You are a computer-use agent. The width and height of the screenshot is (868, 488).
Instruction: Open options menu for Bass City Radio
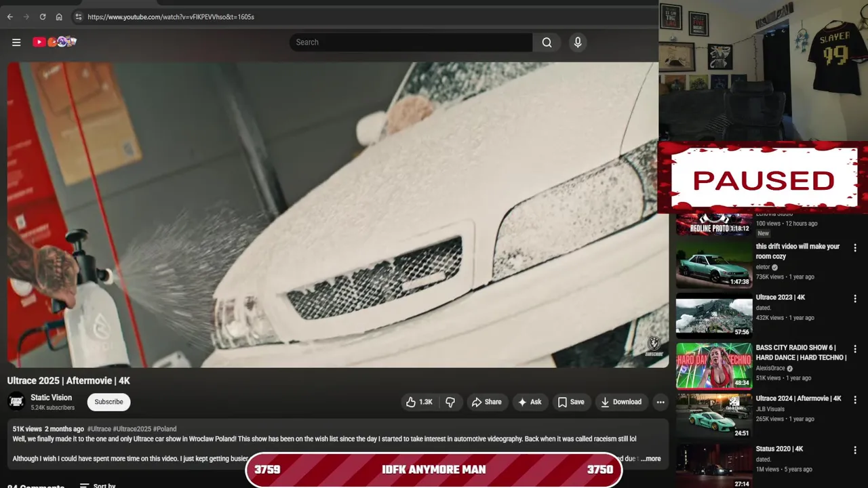click(855, 349)
